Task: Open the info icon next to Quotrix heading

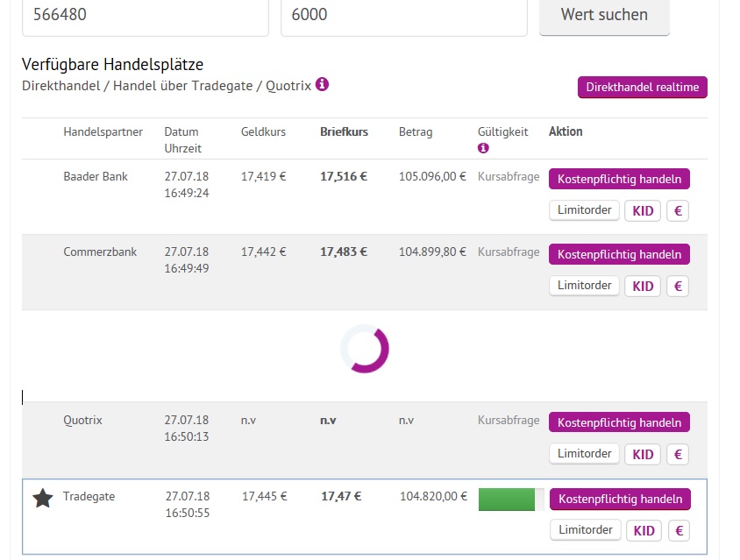Action: tap(322, 86)
